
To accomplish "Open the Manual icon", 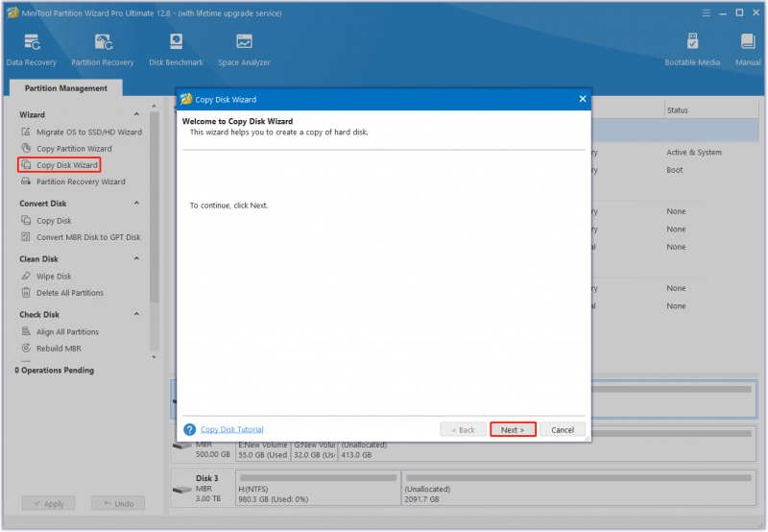I will click(748, 50).
